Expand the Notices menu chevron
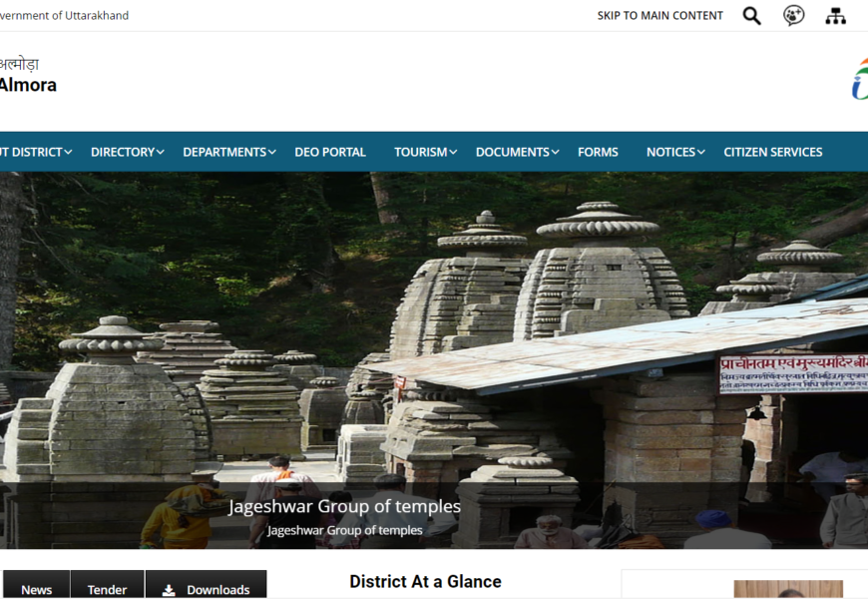 (701, 152)
